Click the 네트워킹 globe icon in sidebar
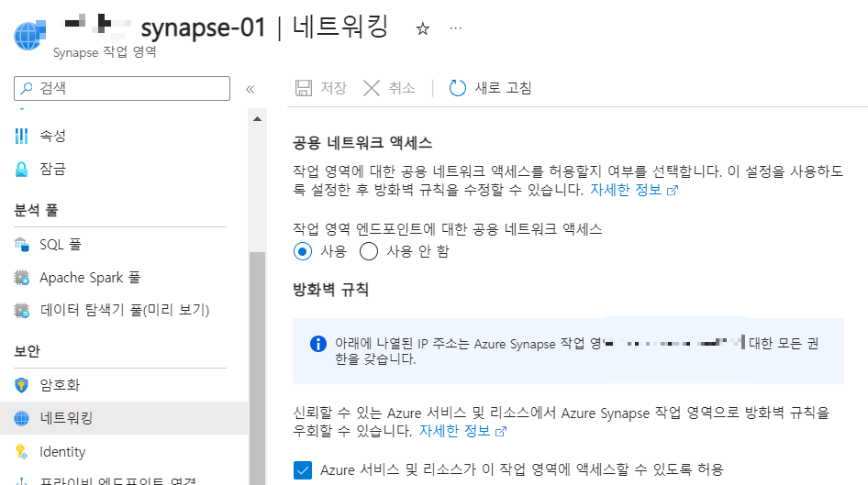Viewport: 868px width, 485px height. click(x=22, y=419)
